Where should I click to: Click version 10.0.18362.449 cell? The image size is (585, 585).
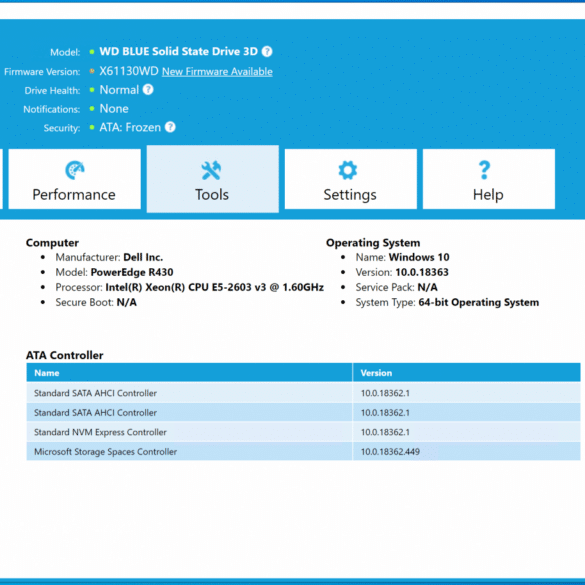466,451
